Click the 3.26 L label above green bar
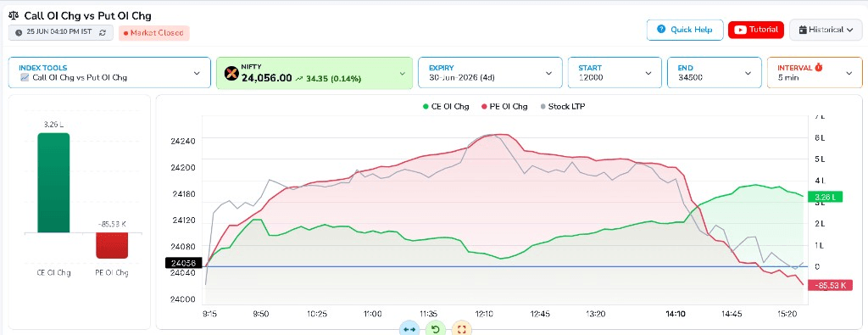868x335 pixels. (53, 125)
